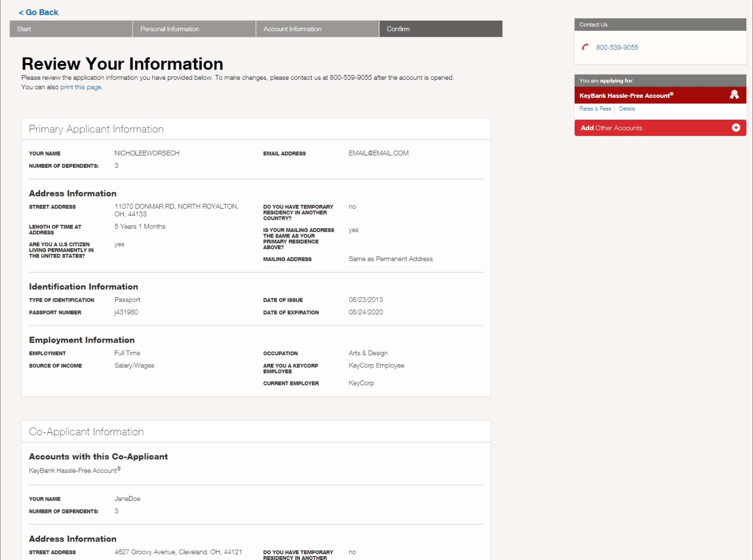Select the Confirm step tab
Screen dimensions: 753x560
(x=441, y=29)
